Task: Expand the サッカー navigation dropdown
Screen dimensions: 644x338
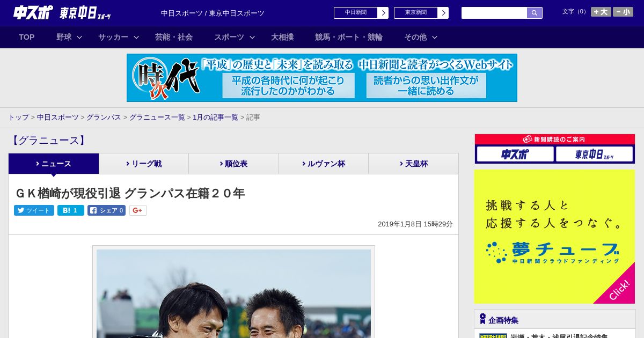Action: coord(119,37)
